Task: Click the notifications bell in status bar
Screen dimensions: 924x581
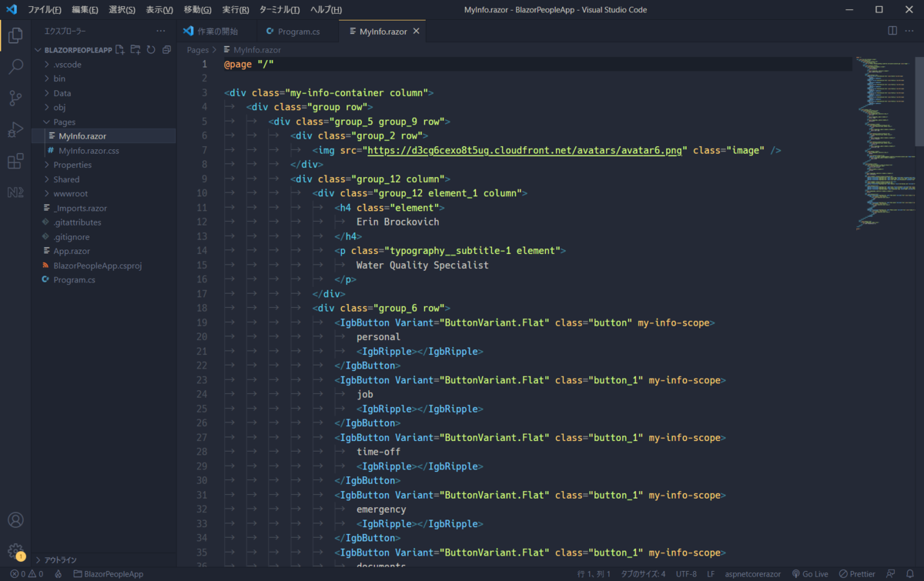Action: 910,574
